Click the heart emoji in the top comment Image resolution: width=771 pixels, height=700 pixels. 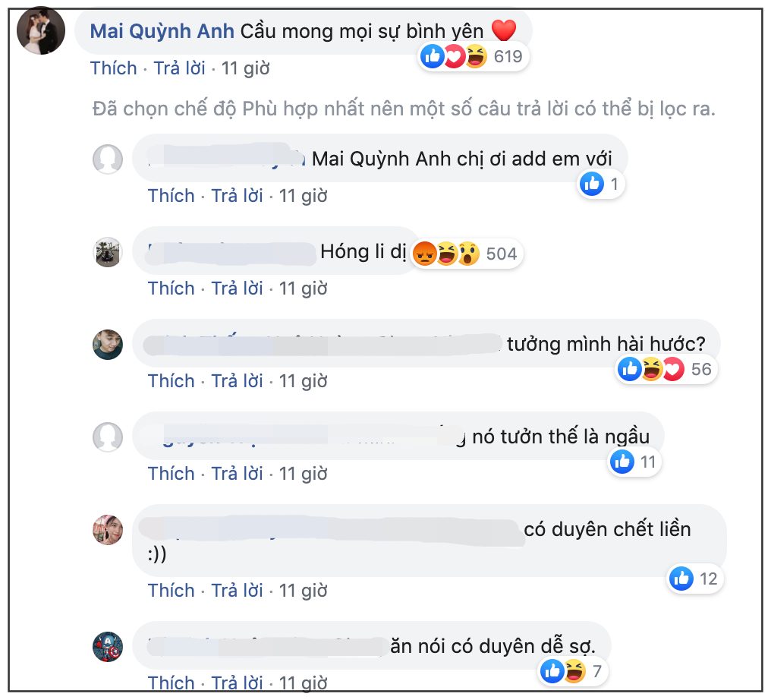click(x=504, y=30)
